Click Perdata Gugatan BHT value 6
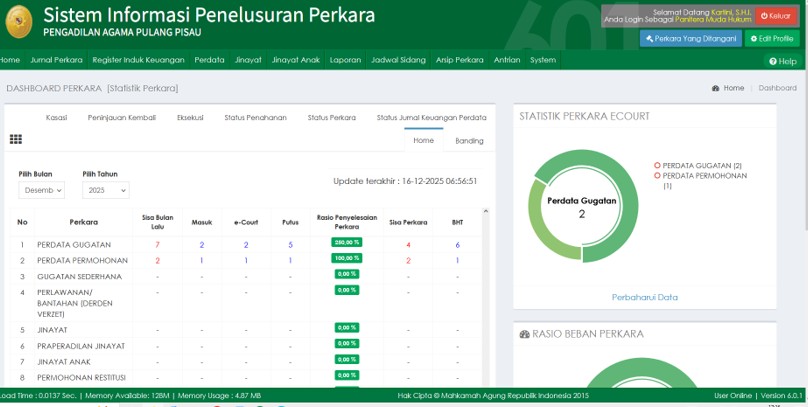 click(x=457, y=245)
